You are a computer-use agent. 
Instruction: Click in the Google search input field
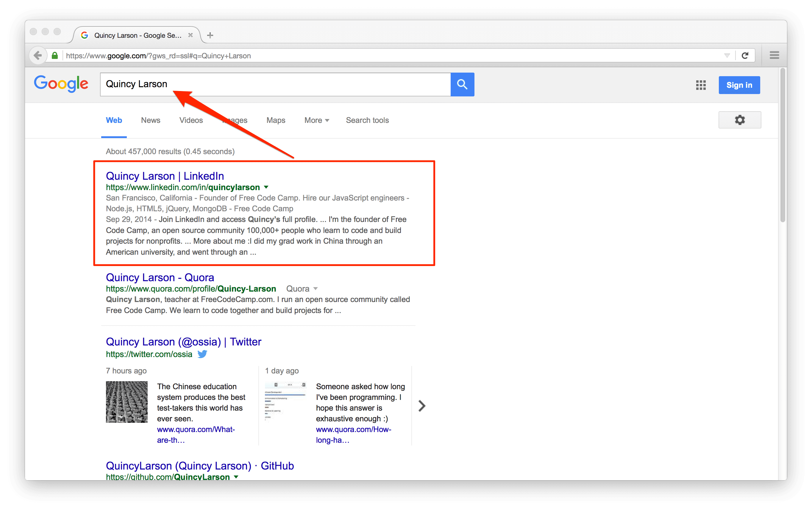[275, 84]
